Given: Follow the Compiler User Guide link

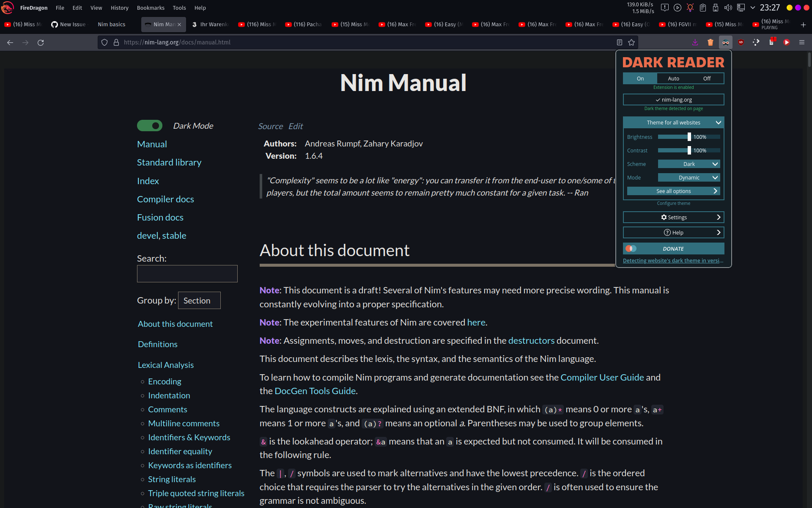Looking at the screenshot, I should pyautogui.click(x=602, y=377).
